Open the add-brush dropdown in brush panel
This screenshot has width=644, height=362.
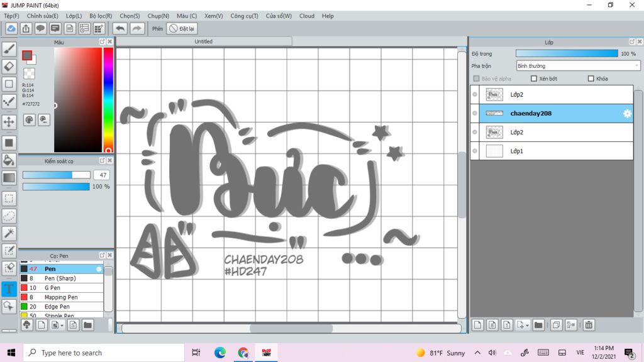pos(57,325)
